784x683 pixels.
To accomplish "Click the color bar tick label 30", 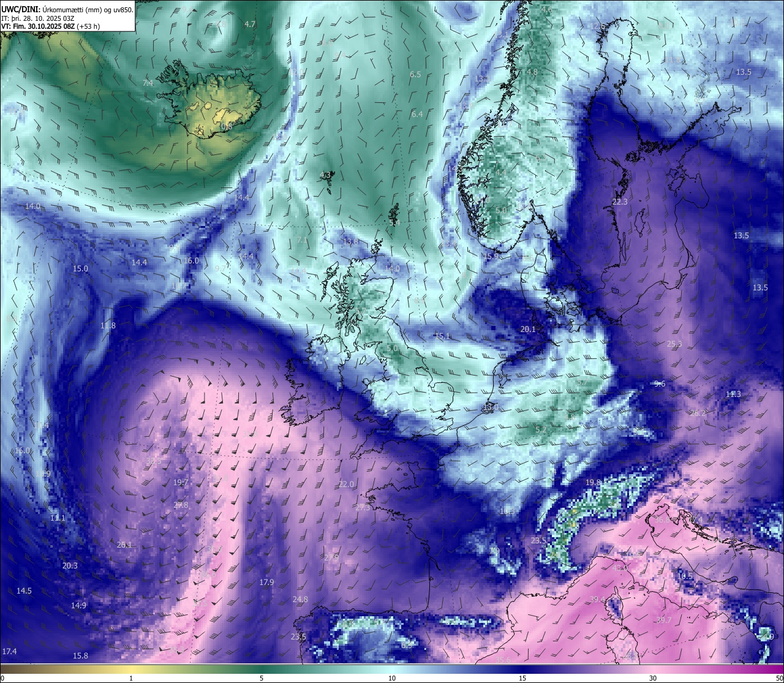I will [x=653, y=678].
